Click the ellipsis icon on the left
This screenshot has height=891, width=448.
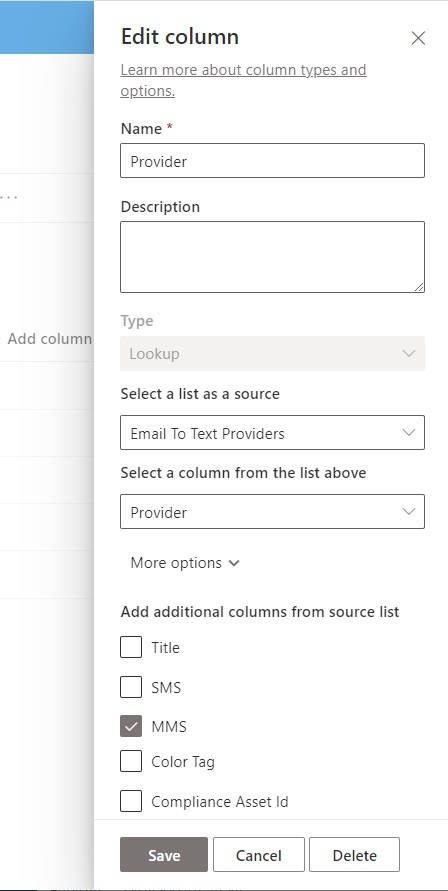point(8,197)
